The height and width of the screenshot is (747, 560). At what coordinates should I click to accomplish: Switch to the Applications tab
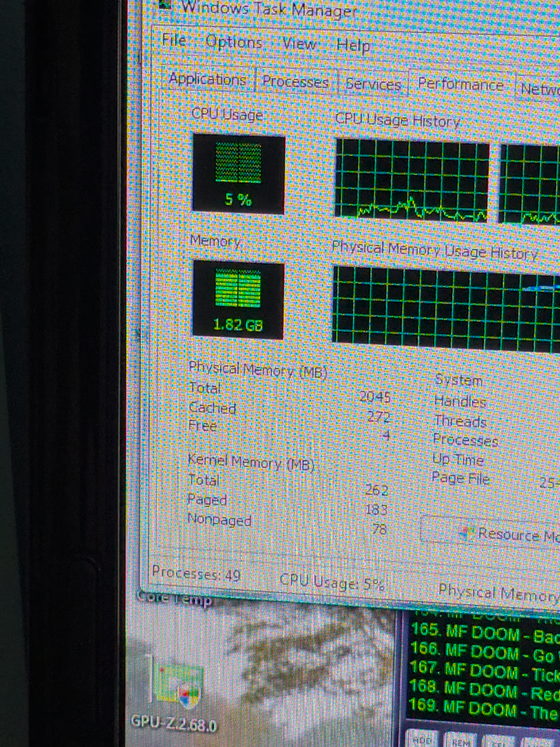point(207,79)
